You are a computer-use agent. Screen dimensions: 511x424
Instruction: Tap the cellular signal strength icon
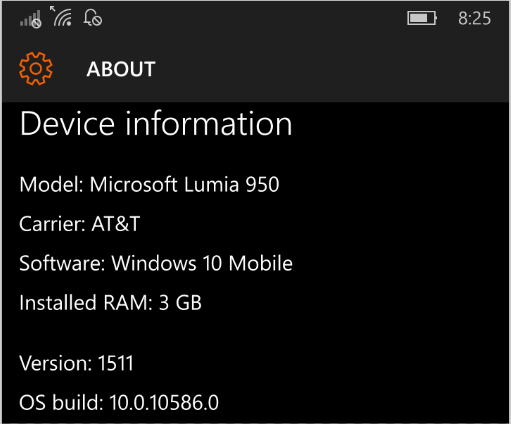tap(30, 19)
